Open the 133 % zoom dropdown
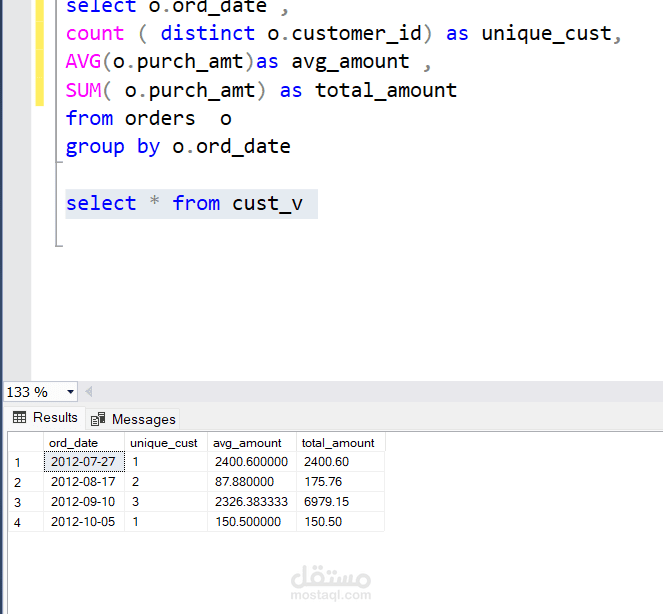This screenshot has width=663, height=614. (x=71, y=392)
